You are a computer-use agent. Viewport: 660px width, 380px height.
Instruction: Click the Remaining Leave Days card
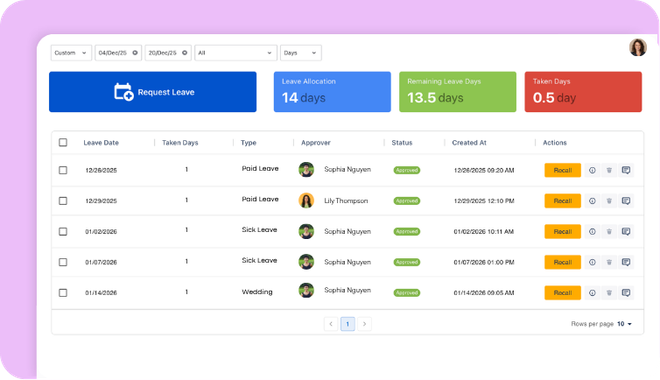click(x=458, y=92)
